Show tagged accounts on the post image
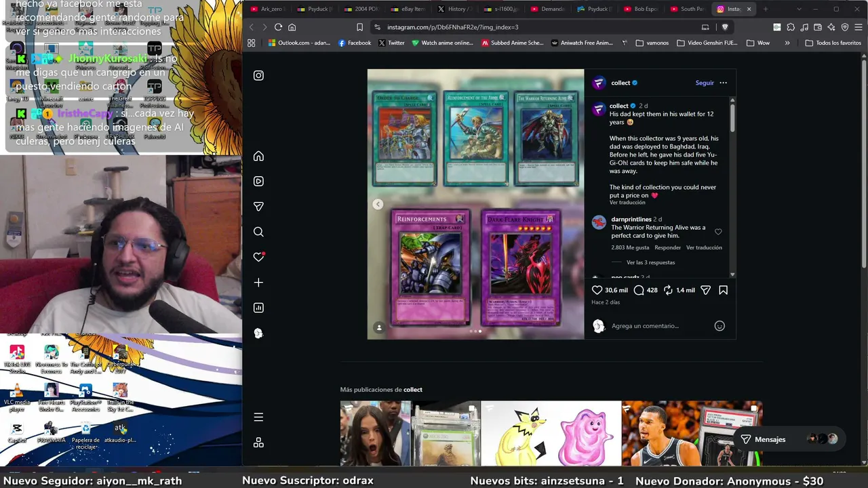 (x=379, y=327)
